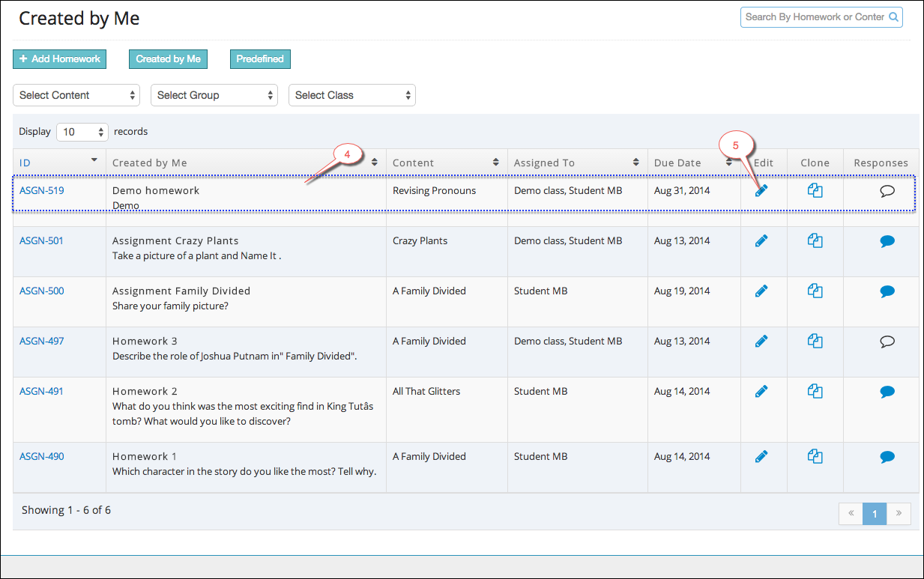Open edit for ASGN-491 Homework 2
The image size is (924, 579).
click(761, 392)
